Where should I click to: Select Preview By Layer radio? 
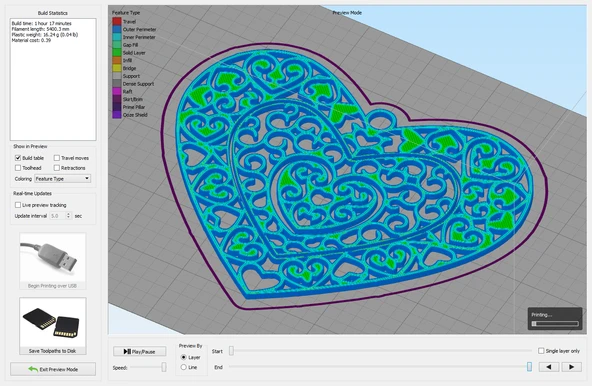tap(183, 357)
